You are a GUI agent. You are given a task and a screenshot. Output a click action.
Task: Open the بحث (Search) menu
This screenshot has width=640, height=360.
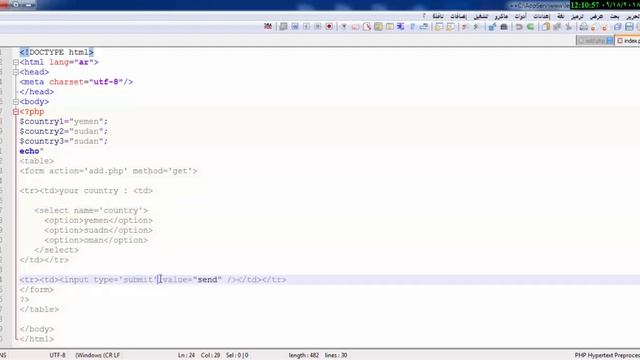coord(614,16)
